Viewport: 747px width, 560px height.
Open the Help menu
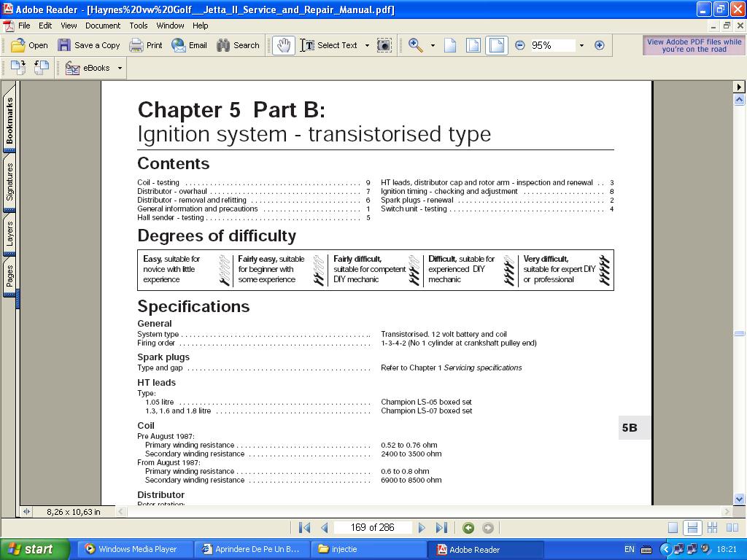(200, 26)
